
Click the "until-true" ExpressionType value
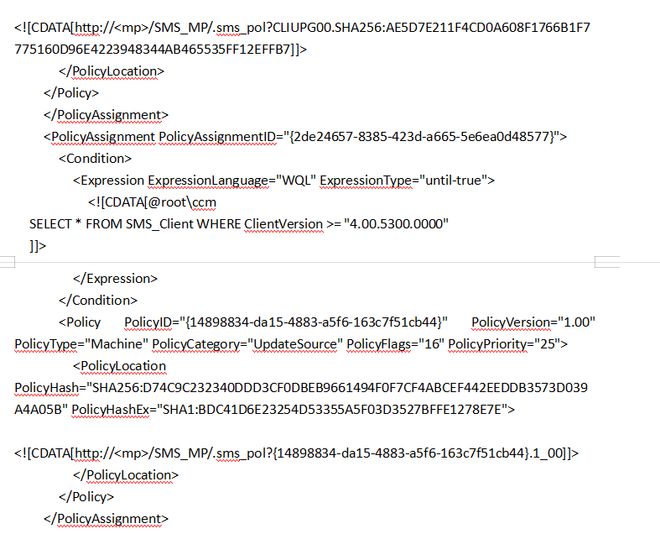[x=451, y=180]
